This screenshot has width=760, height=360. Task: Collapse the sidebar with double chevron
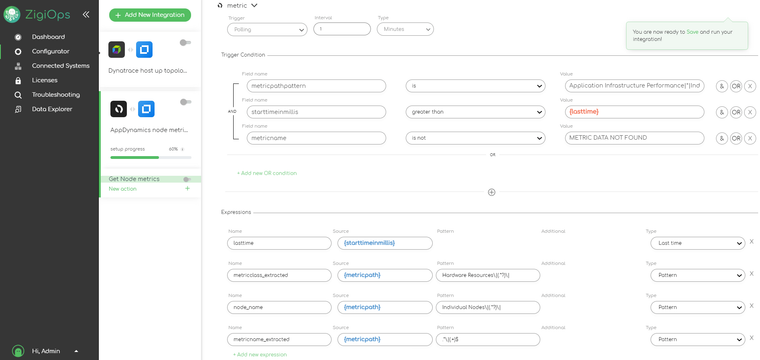click(86, 15)
